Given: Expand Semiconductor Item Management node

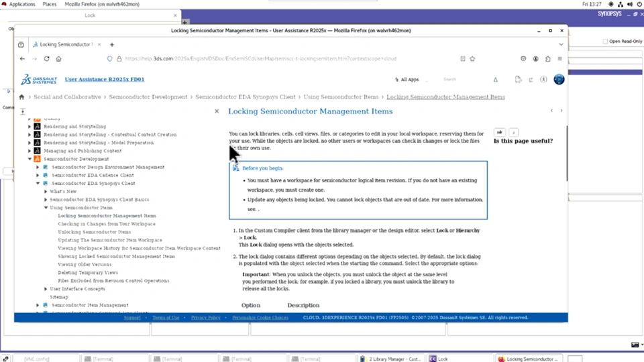Looking at the screenshot, I should (x=38, y=305).
